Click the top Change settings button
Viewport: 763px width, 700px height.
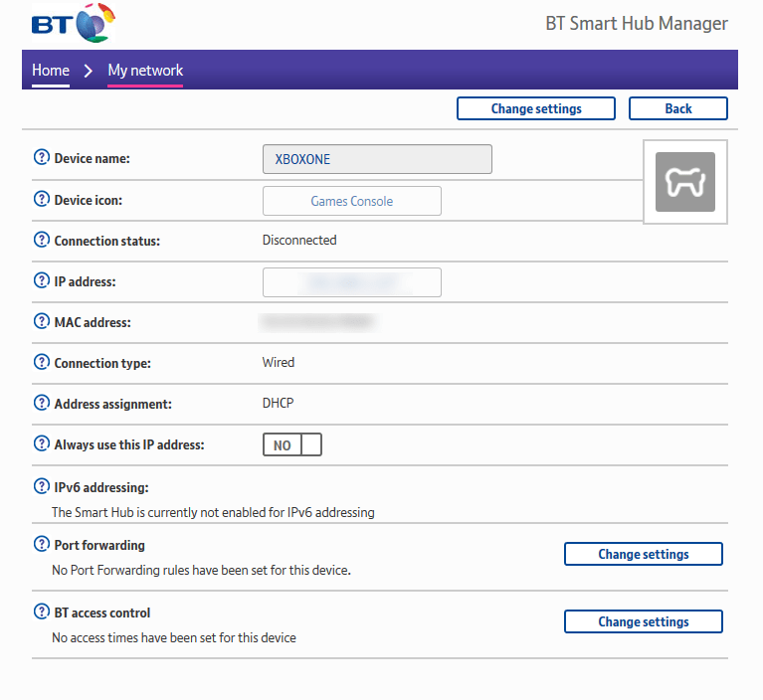tap(536, 108)
